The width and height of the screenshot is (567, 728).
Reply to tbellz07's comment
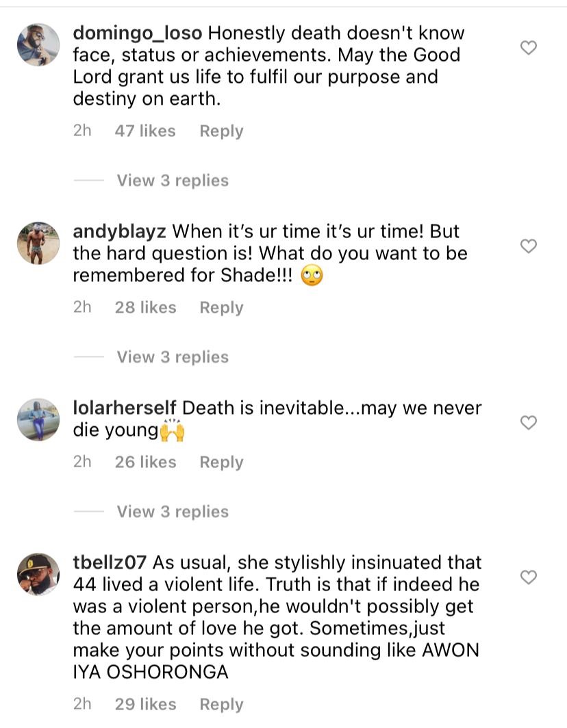tap(221, 705)
